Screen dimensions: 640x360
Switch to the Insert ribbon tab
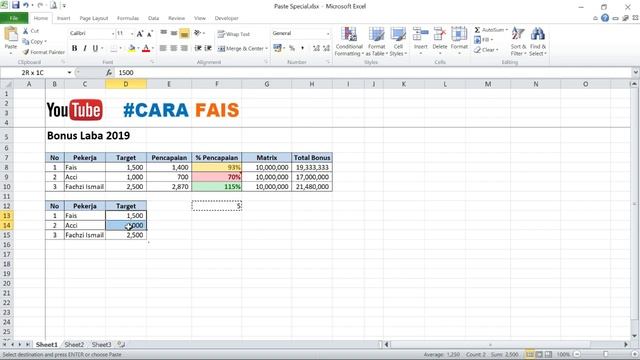coord(63,18)
